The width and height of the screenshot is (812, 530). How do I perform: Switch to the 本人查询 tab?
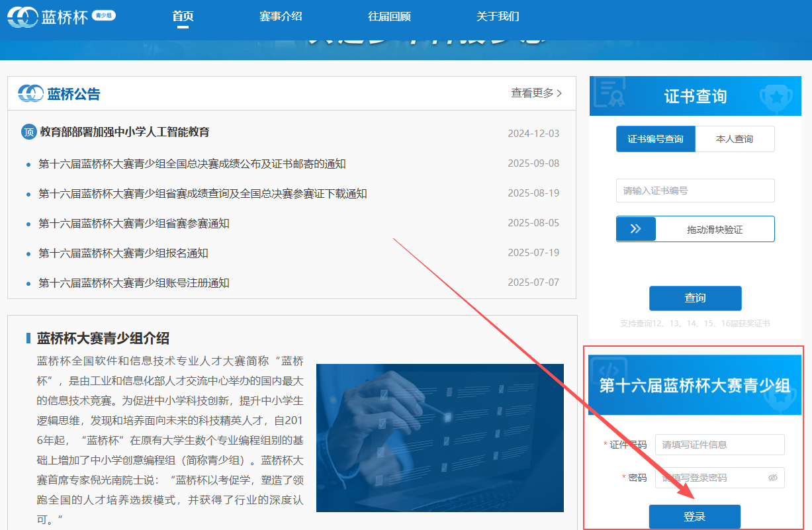(x=735, y=139)
